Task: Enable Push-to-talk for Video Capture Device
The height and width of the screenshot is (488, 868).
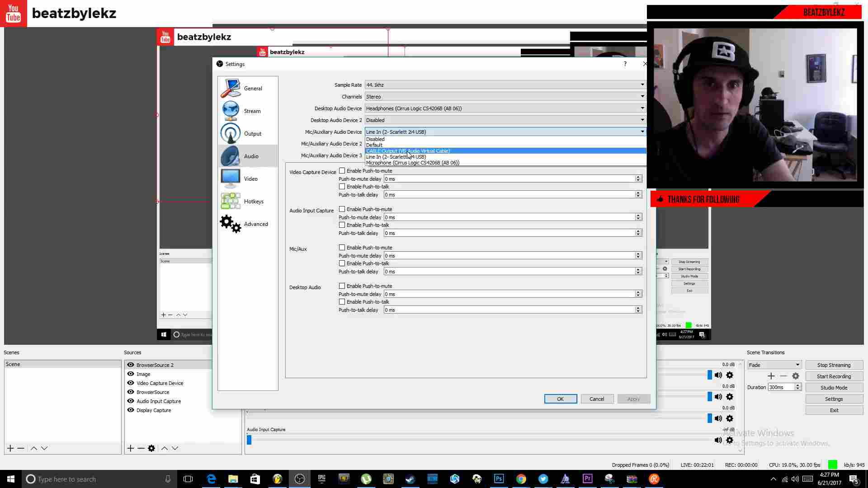Action: click(342, 187)
